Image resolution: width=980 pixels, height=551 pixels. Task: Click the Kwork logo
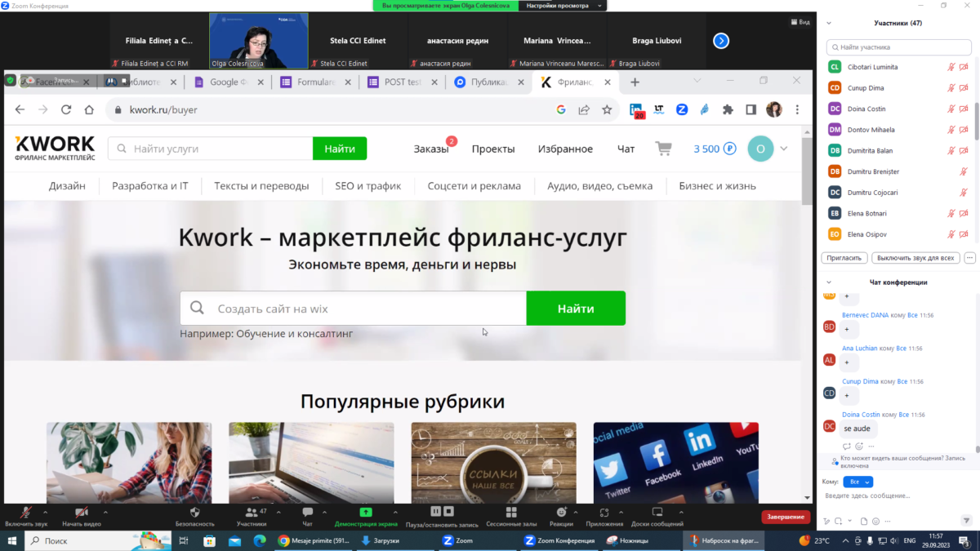(x=55, y=148)
